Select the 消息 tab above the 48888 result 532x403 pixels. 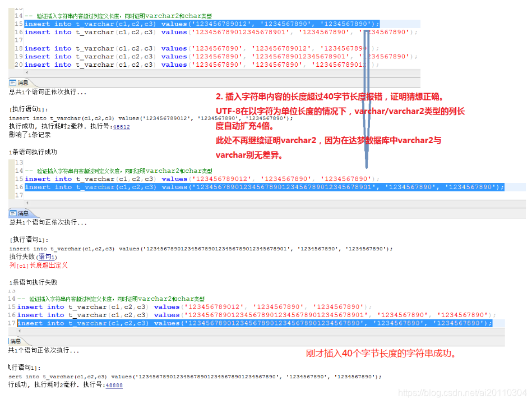[x=16, y=341]
